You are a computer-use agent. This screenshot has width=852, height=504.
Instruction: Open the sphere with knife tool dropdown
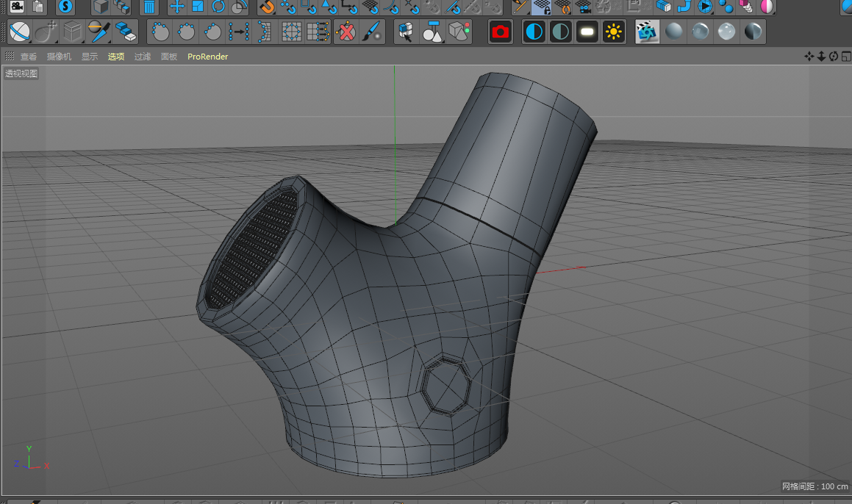click(x=99, y=32)
